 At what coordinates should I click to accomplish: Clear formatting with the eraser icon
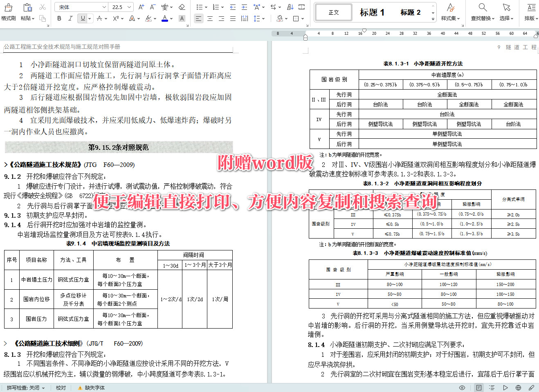pyautogui.click(x=182, y=7)
